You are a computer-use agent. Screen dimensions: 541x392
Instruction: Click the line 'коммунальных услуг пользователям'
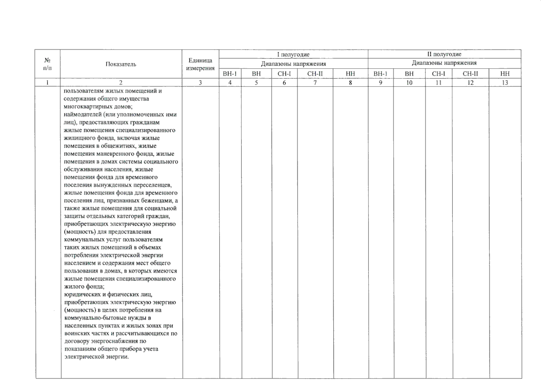113,239
